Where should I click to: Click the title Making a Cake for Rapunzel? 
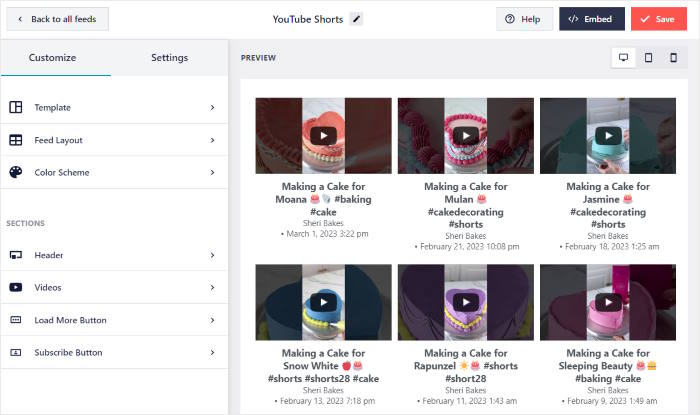[x=466, y=365]
